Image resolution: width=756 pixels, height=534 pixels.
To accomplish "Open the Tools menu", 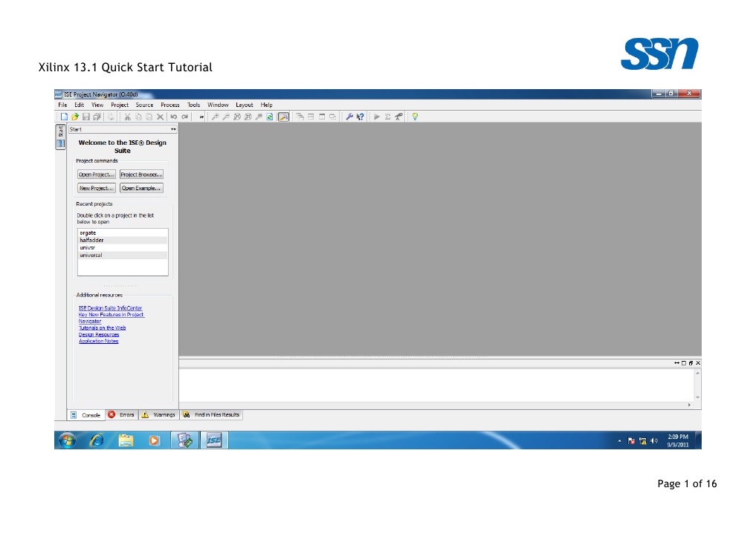I will (x=193, y=105).
